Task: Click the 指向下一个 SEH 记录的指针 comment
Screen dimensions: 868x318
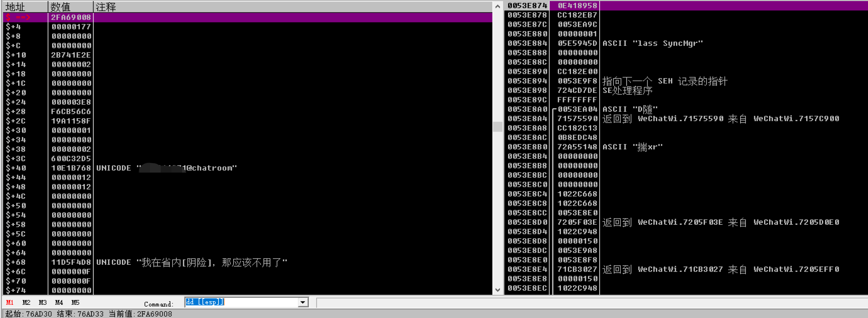Action: [665, 81]
